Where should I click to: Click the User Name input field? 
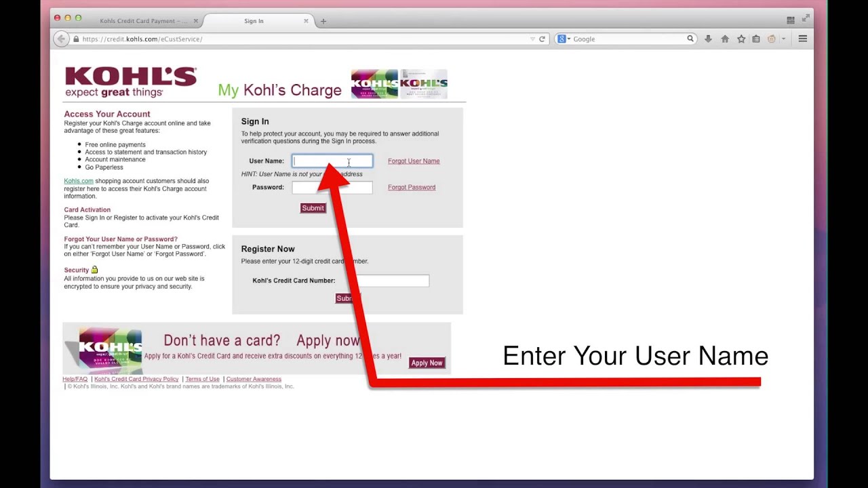[332, 161]
